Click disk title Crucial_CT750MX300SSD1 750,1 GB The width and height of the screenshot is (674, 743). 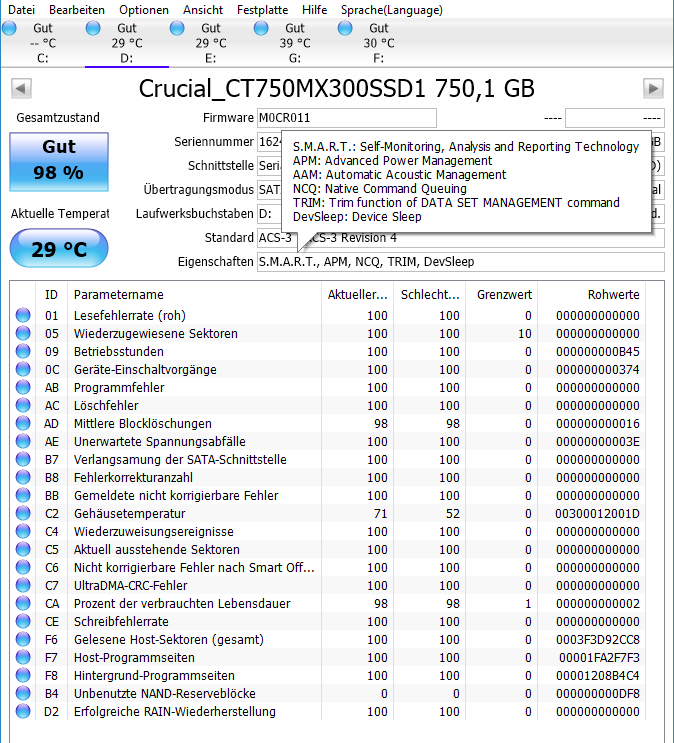click(337, 88)
